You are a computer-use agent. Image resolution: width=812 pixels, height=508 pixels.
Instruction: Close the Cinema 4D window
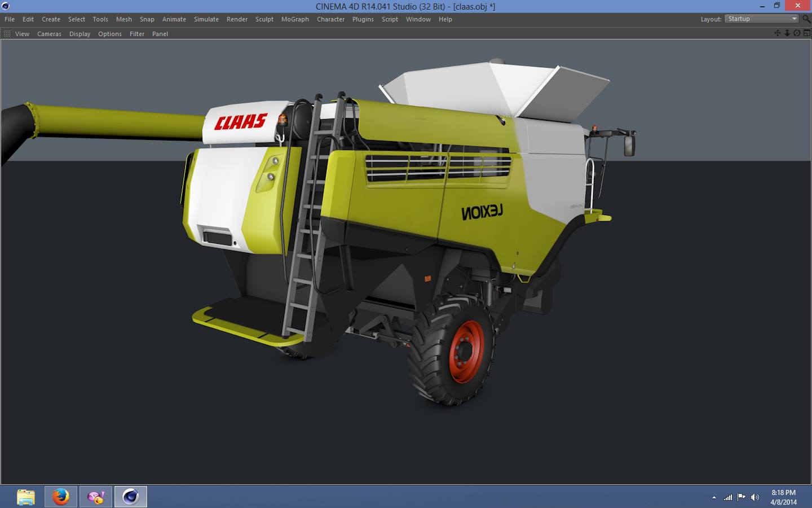(x=798, y=6)
